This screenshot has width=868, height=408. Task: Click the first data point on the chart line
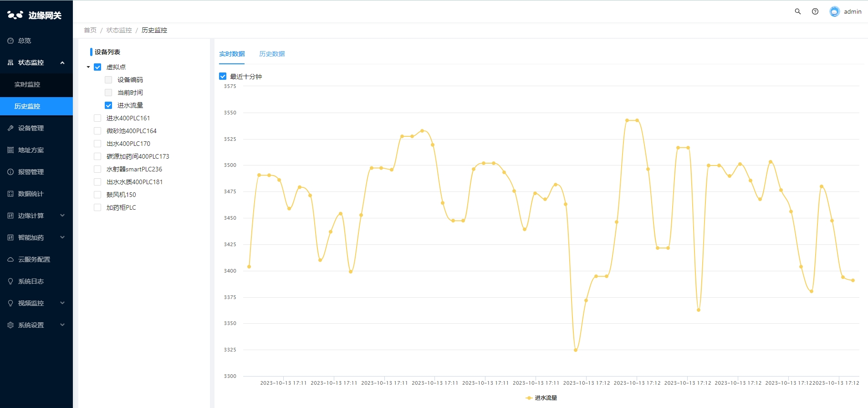point(249,267)
